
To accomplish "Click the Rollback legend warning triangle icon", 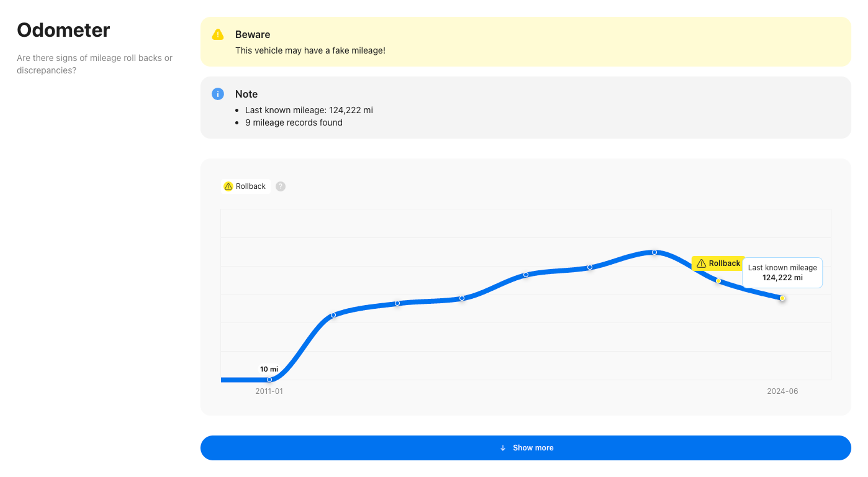I will [x=229, y=186].
